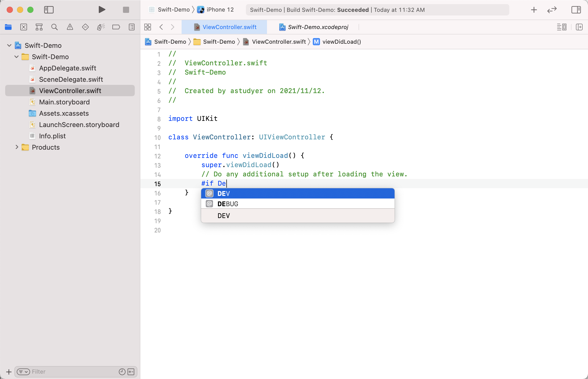
Task: Run the project with the play button
Action: click(x=102, y=10)
